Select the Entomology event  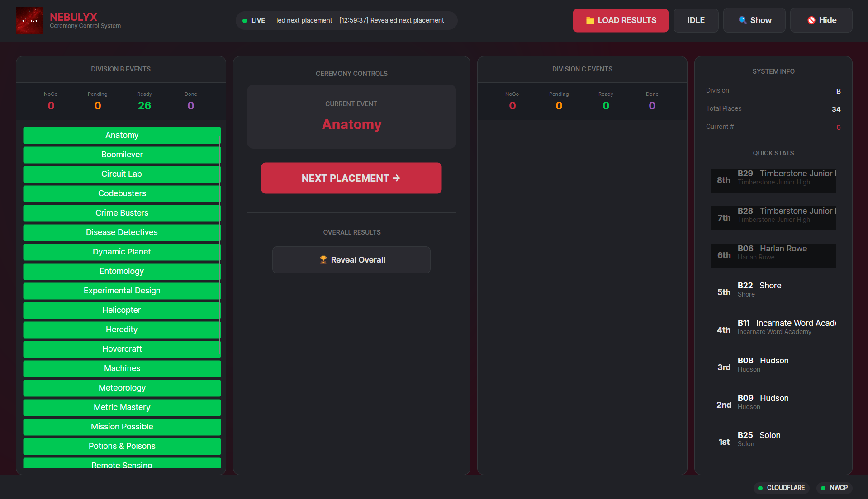point(122,271)
